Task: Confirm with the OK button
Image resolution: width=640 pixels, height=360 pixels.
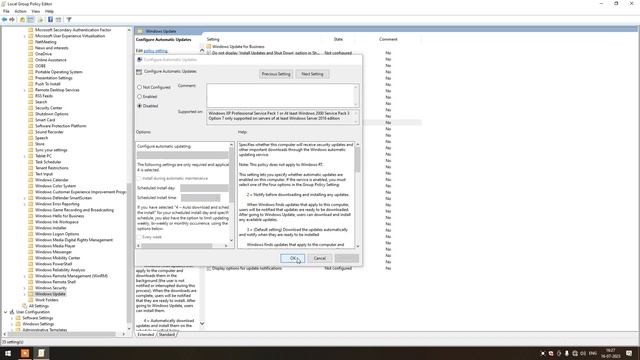Action: [292, 258]
